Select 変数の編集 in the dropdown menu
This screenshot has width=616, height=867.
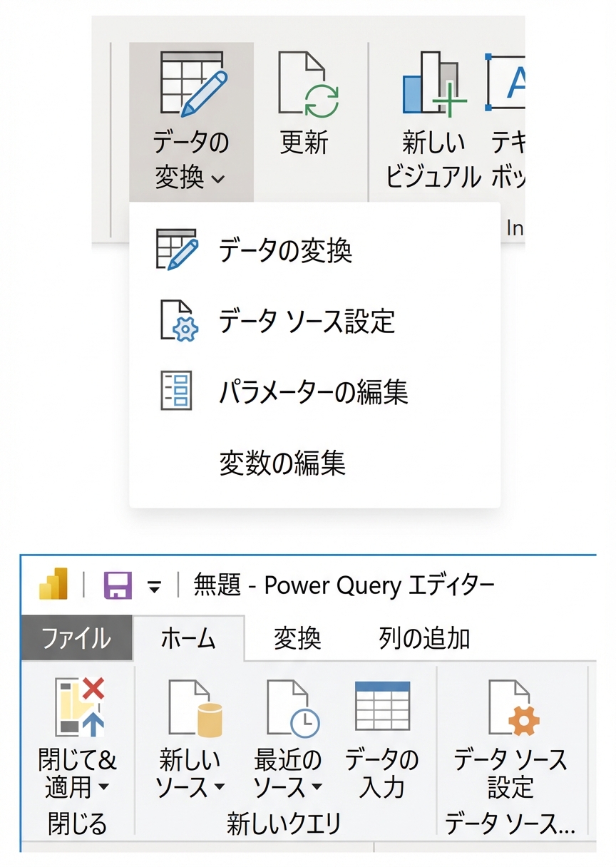click(315, 462)
